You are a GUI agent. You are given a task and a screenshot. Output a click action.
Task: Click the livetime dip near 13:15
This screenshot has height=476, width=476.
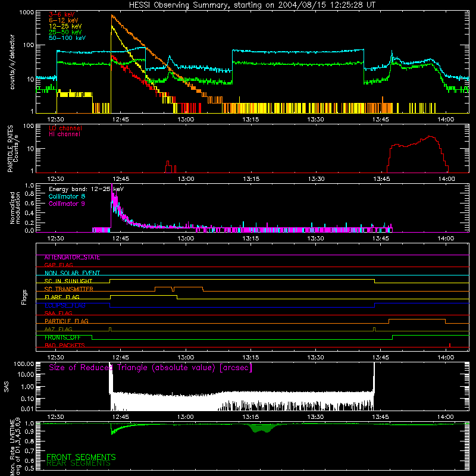[x=262, y=428]
